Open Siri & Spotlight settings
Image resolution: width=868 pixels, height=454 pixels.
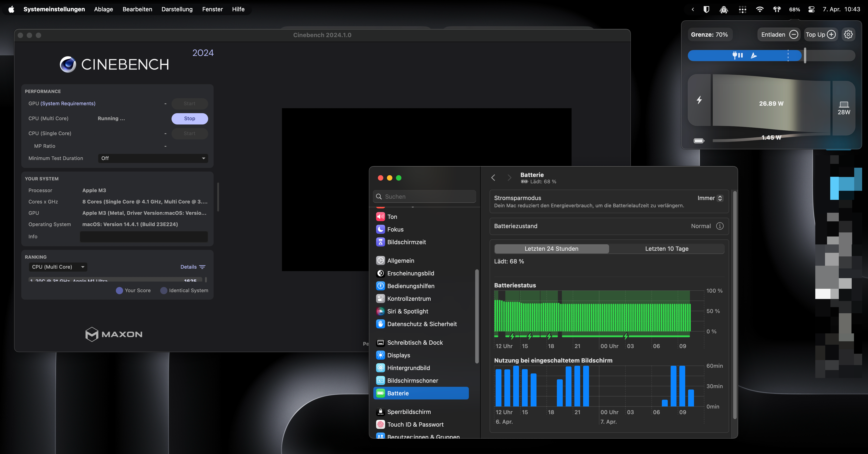[x=407, y=311]
